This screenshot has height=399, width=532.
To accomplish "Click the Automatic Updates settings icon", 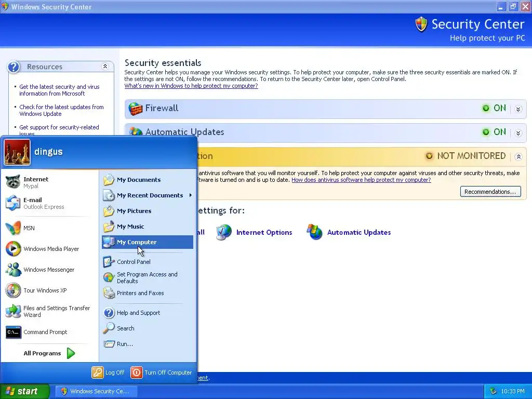I will tap(314, 232).
